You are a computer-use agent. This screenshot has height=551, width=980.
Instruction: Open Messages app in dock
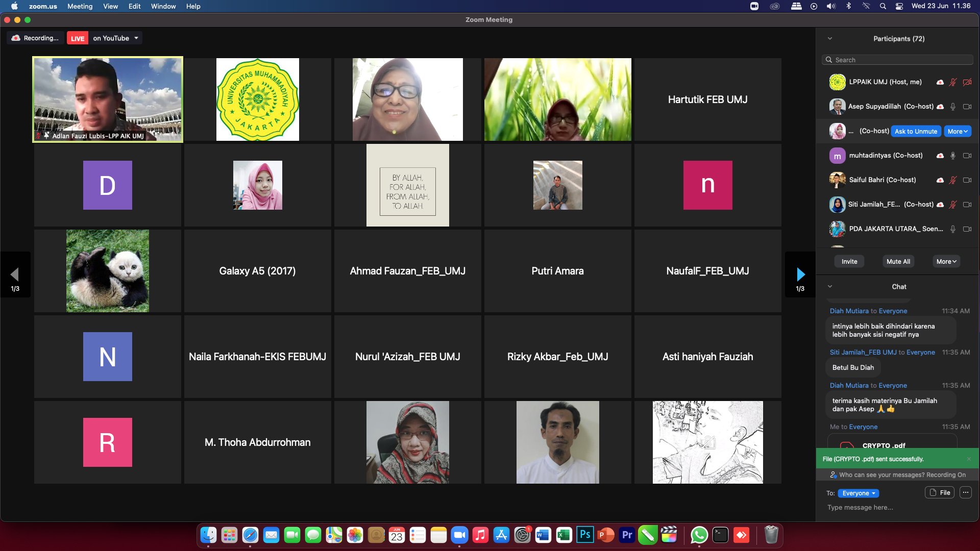(313, 535)
